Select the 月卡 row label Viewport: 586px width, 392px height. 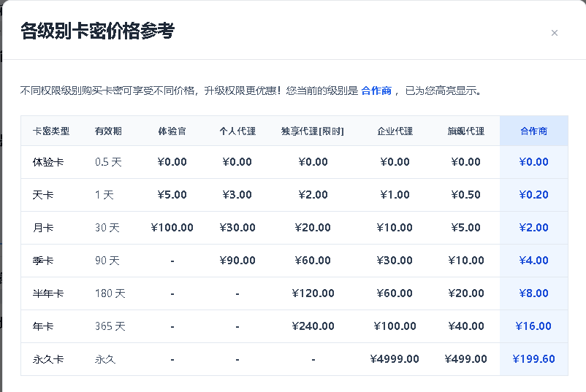point(43,228)
